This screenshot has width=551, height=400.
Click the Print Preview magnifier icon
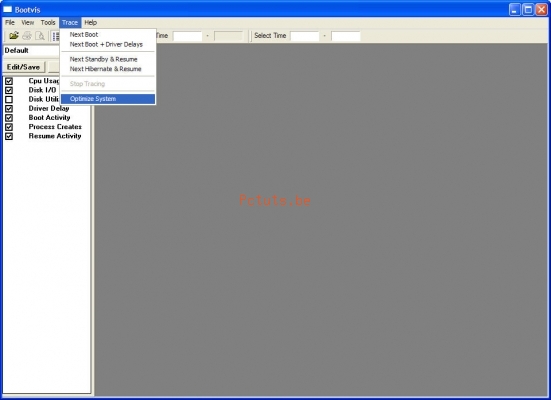pyautogui.click(x=40, y=36)
